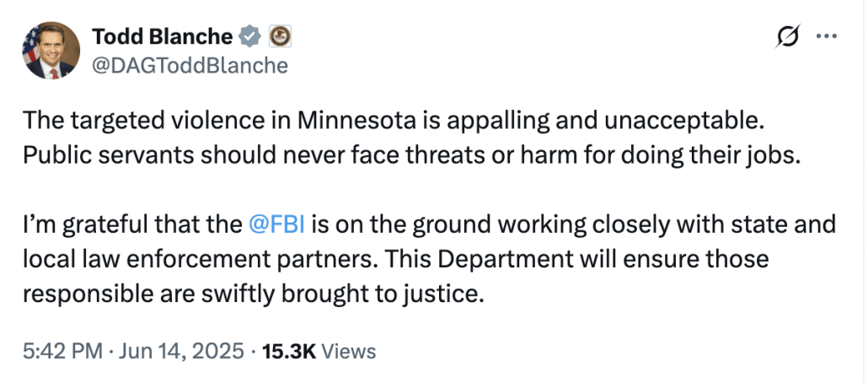Click the phrase "I'm grateful that the"
Screen dimensions: 868x383
(132, 226)
